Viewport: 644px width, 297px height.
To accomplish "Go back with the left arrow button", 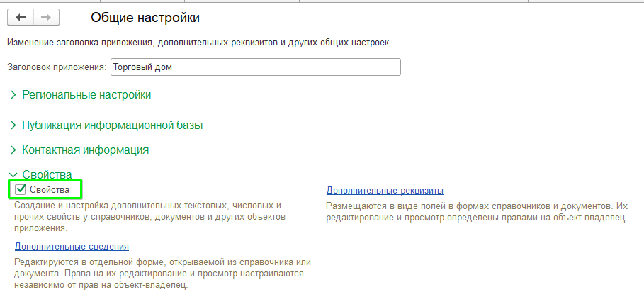I will point(21,17).
